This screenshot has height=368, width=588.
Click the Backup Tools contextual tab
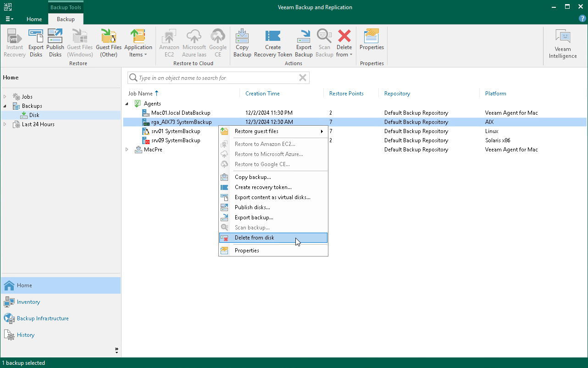click(66, 7)
